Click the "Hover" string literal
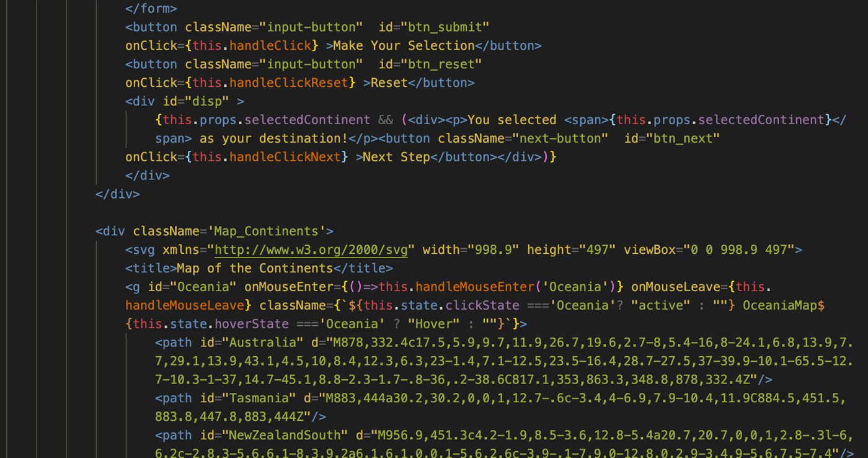This screenshot has width=868, height=458. coord(434,325)
